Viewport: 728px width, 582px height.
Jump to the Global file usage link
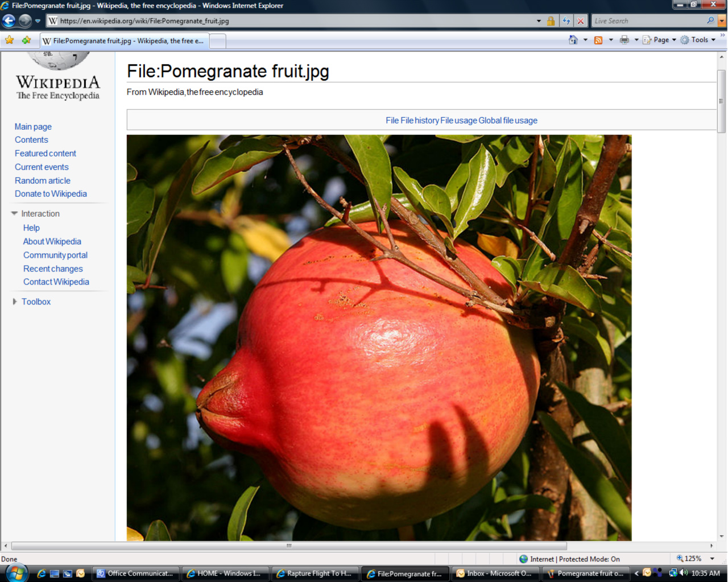[x=508, y=121]
